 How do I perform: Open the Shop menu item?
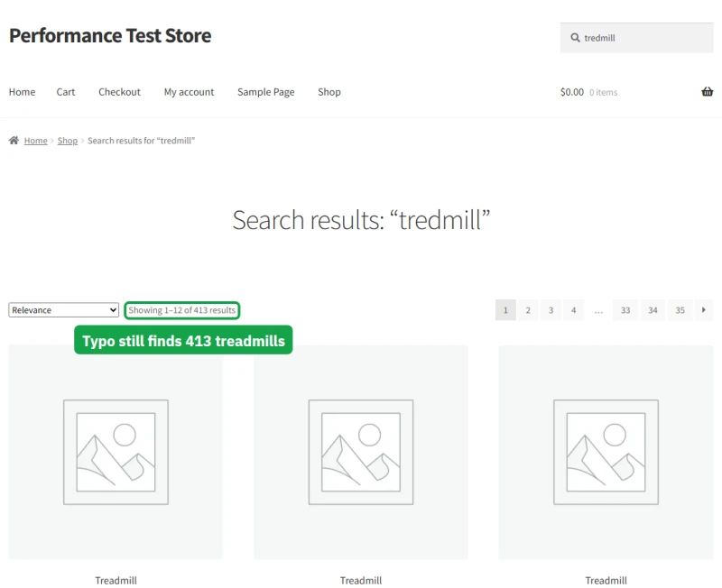pos(329,92)
